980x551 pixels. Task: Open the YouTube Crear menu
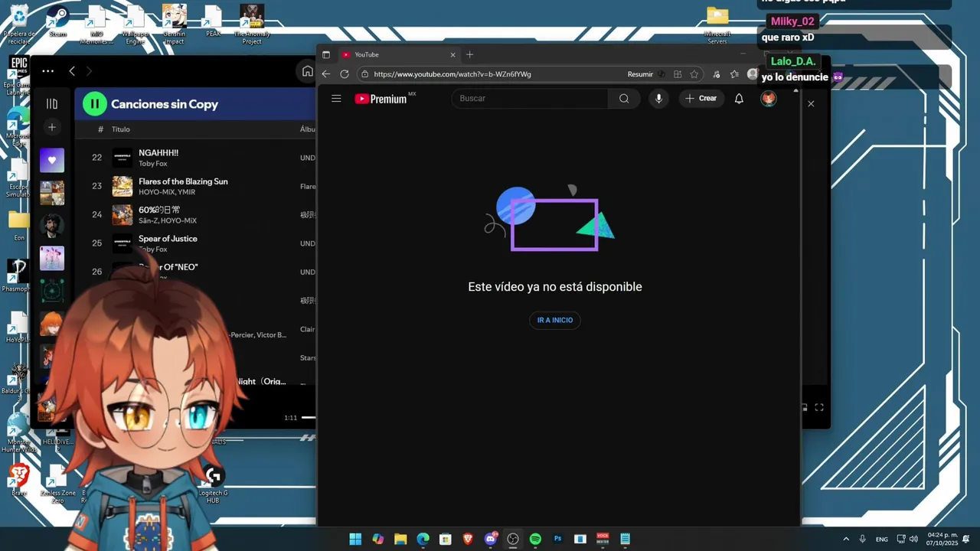[x=701, y=99]
